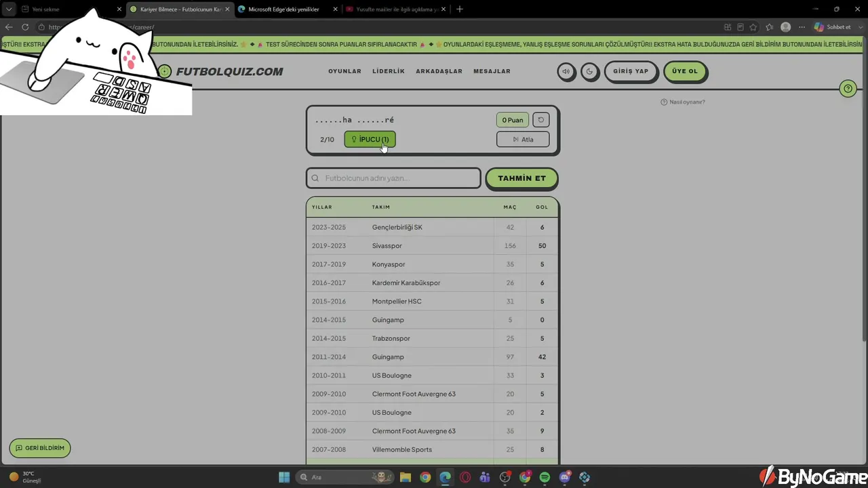Viewport: 868px width, 488px height.
Task: Open Discord from the taskbar
Action: (x=565, y=477)
